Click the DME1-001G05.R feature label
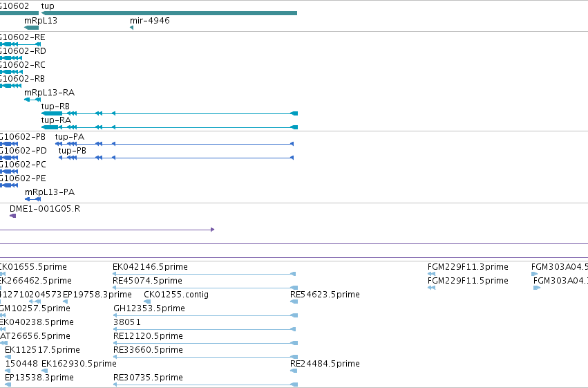This screenshot has width=588, height=388. point(45,209)
